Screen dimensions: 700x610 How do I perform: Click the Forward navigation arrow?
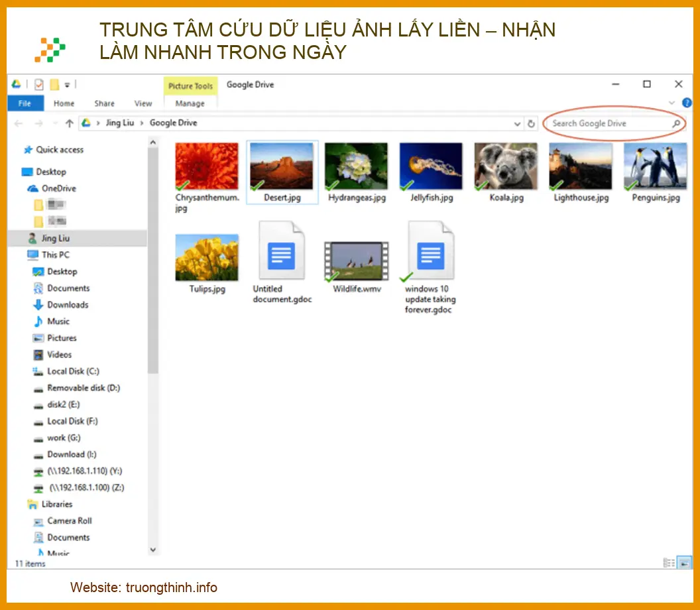pos(39,123)
